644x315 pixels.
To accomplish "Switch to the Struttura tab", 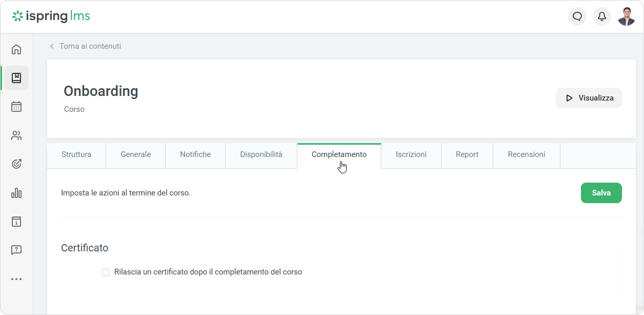I will (x=76, y=154).
